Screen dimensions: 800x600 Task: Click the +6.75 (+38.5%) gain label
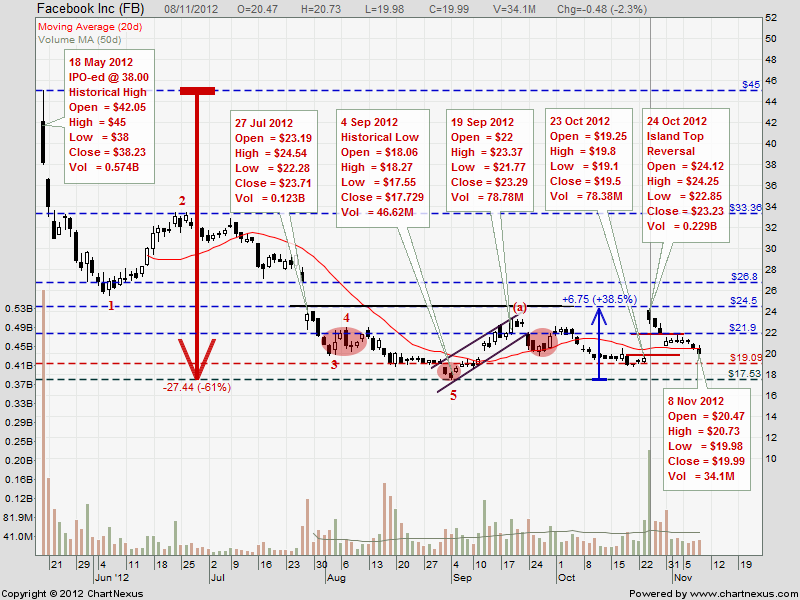(x=599, y=299)
